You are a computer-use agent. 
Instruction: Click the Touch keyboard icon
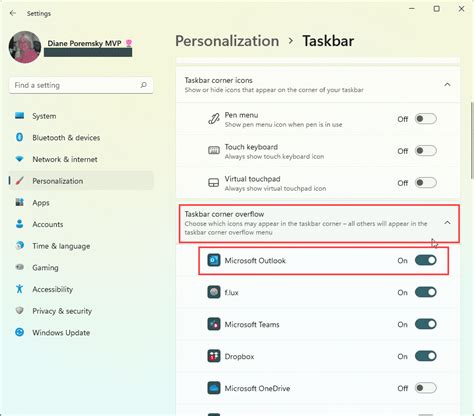[214, 150]
